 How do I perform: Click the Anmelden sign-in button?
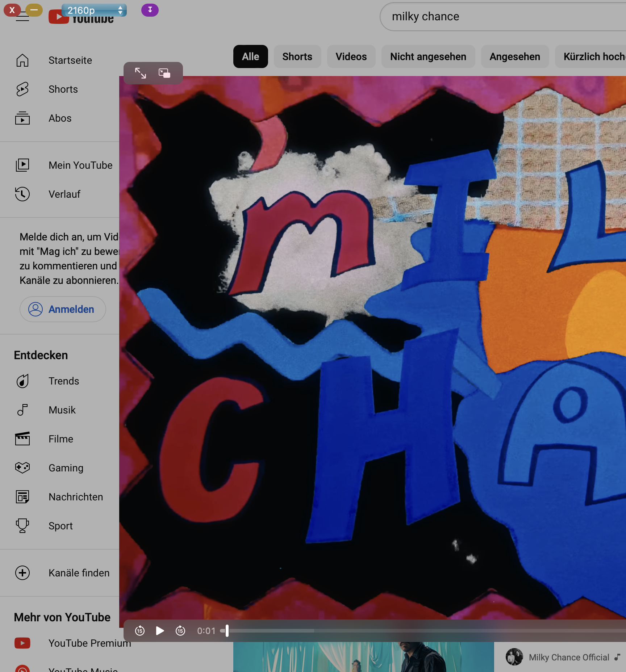tap(63, 309)
